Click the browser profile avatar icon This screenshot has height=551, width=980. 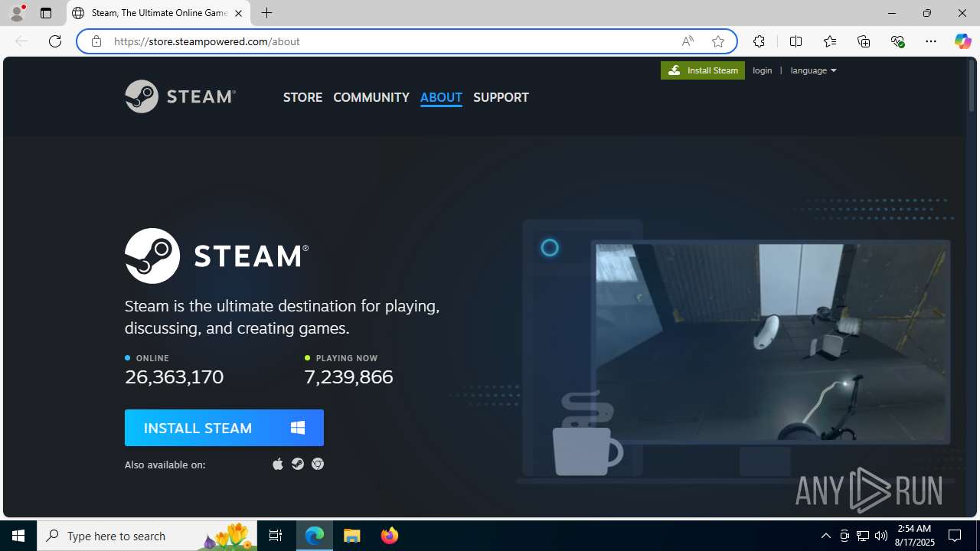[17, 13]
